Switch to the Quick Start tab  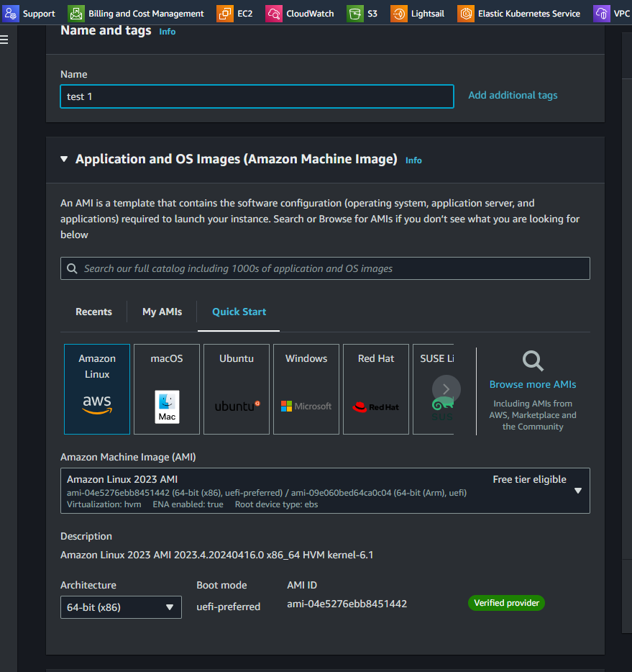239,312
